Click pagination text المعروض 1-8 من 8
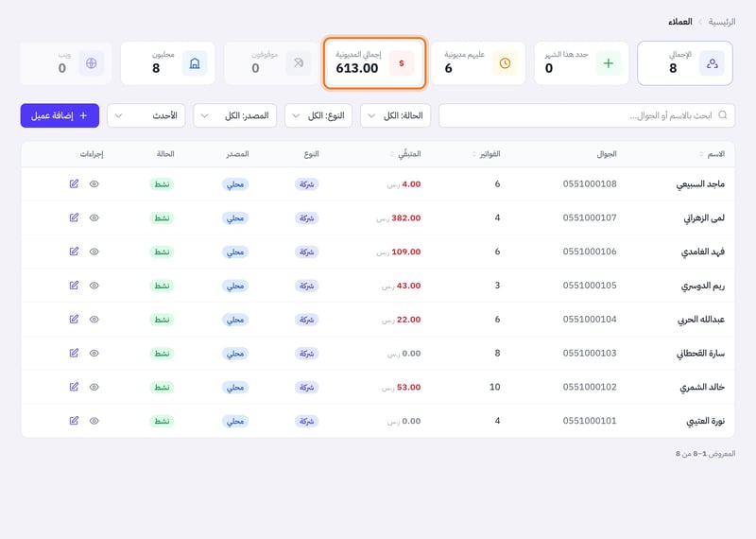Image resolution: width=756 pixels, height=539 pixels. 705,454
